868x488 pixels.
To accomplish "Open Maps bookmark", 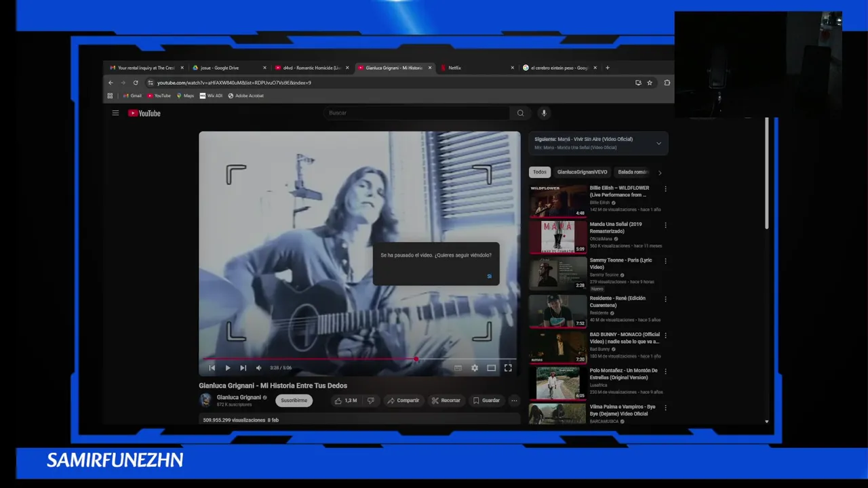I will 185,96.
